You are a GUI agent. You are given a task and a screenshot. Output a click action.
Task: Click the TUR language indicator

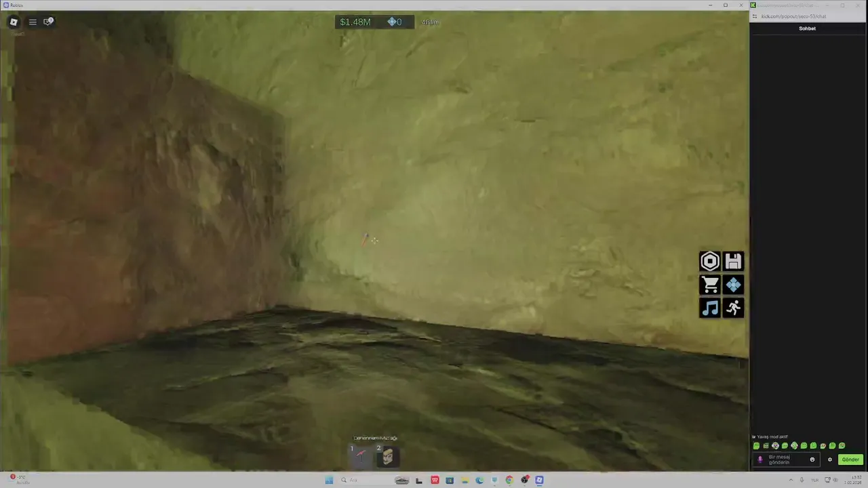(814, 480)
